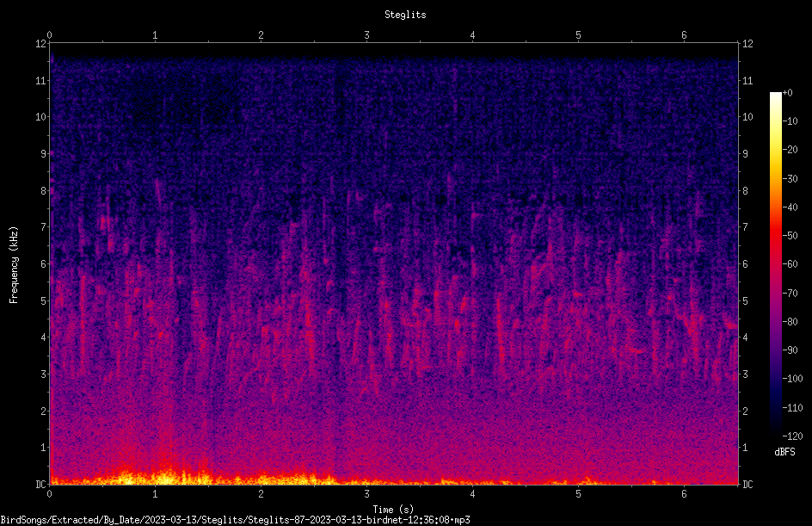812x526 pixels.
Task: Click the Steglits title at top
Action: pos(405,15)
